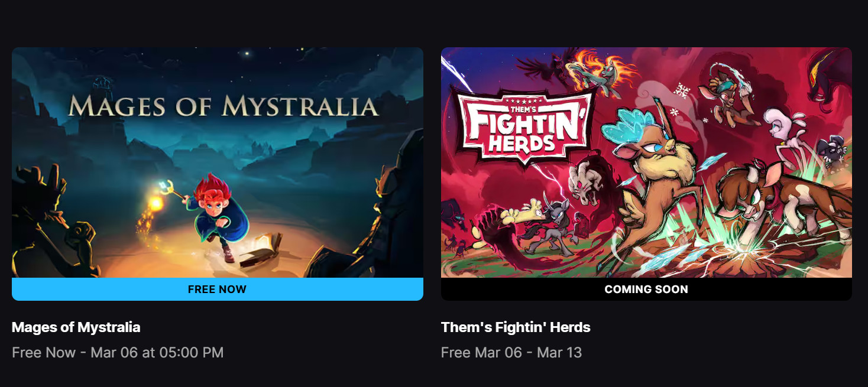This screenshot has width=868, height=387.
Task: Click the golden Mages of Mystralia logo text
Action: pyautogui.click(x=223, y=105)
